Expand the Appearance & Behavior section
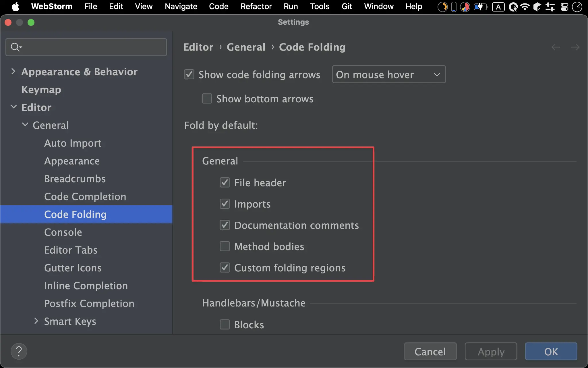The width and height of the screenshot is (588, 368). (x=13, y=72)
